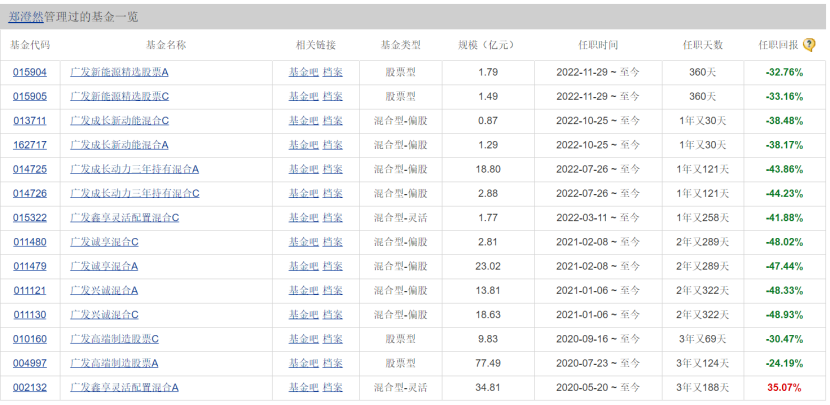Open fund manager 郑澄然's profile link

[29, 15]
